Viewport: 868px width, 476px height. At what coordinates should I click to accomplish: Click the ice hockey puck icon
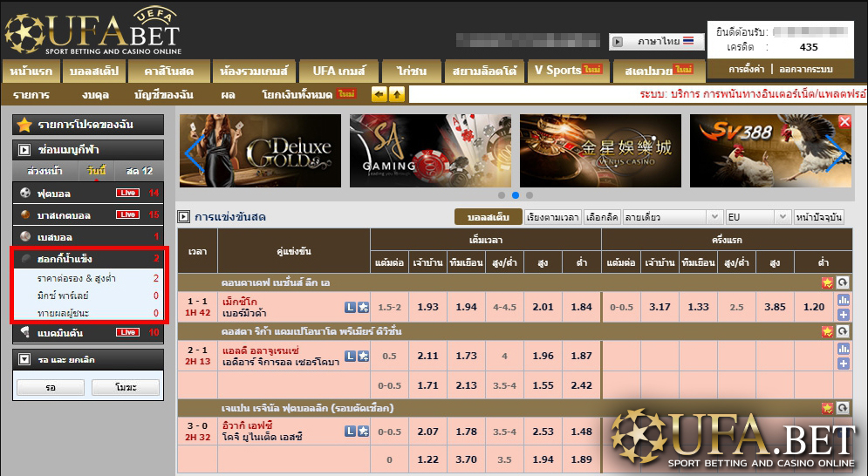pos(25,258)
